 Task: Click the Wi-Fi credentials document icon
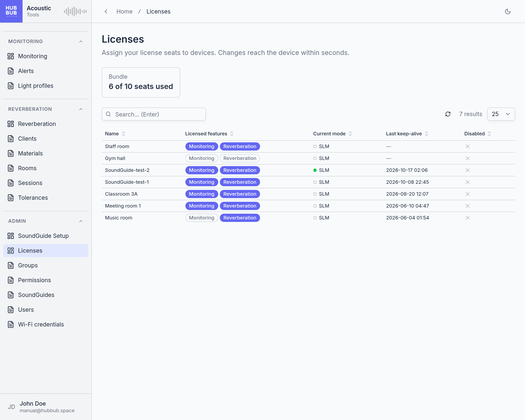pos(11,324)
